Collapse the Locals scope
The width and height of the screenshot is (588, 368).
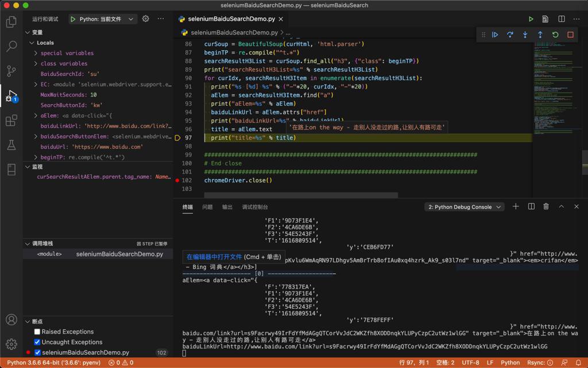pyautogui.click(x=32, y=43)
